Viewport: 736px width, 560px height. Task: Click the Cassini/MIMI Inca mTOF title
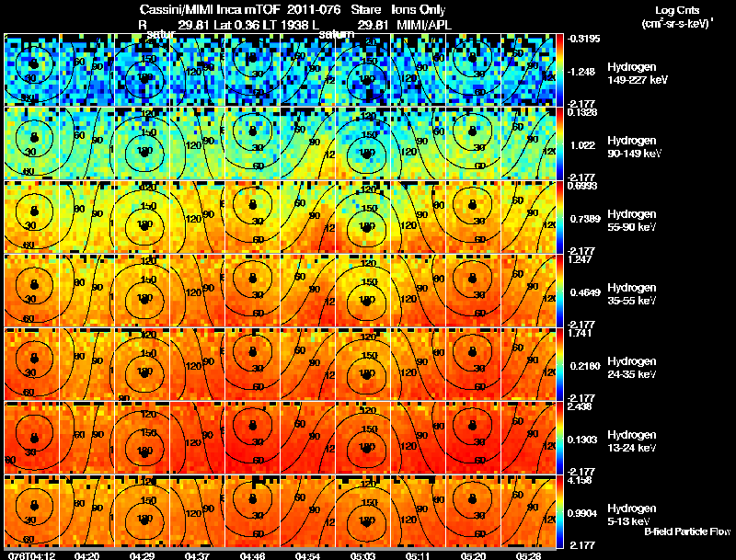210,9
